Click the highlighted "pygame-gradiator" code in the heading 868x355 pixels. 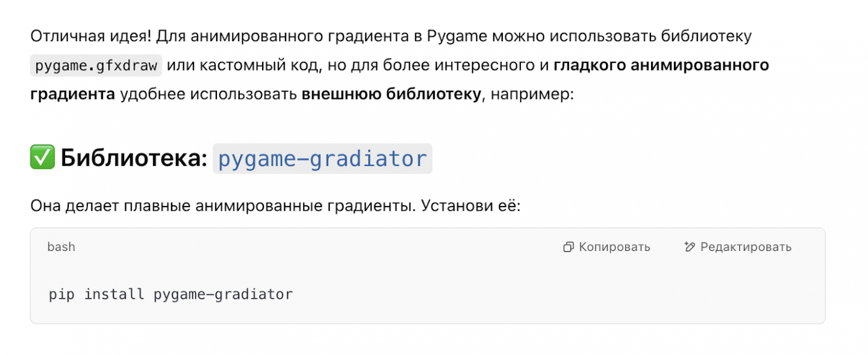pos(322,159)
